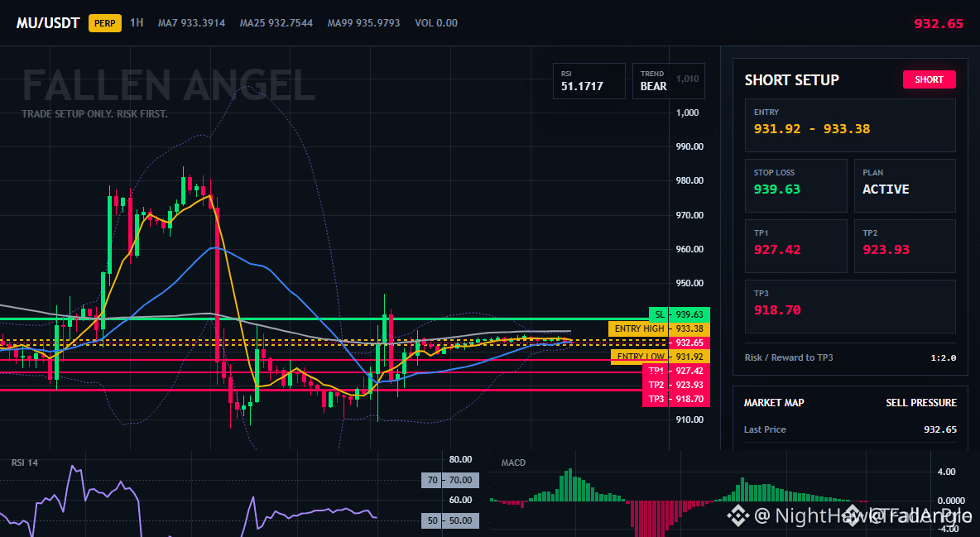
Task: Click the Risk / Reward to TP3 label
Action: [x=789, y=357]
